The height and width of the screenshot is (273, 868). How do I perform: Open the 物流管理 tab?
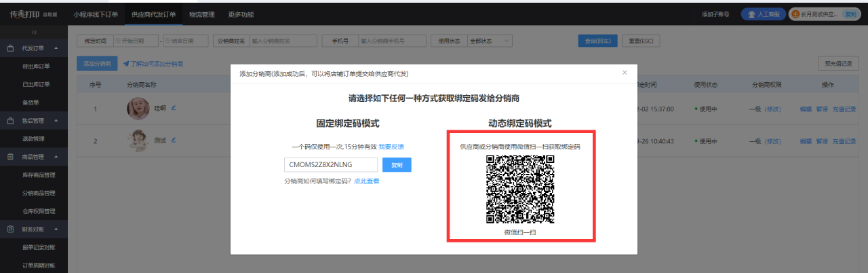pos(201,14)
